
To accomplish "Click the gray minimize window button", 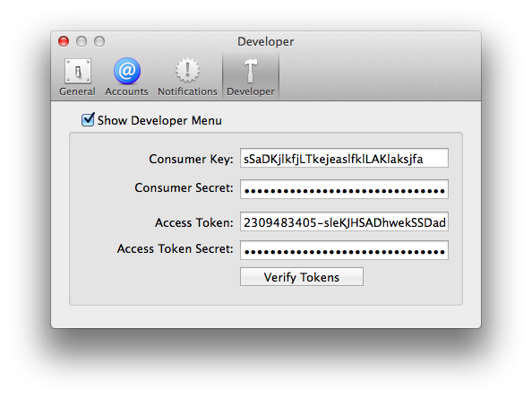I will coord(82,41).
